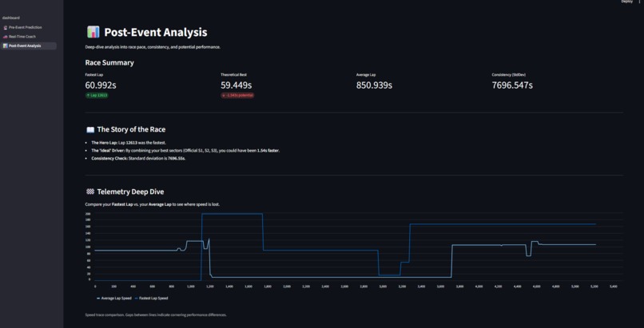The image size is (644, 328).
Task: Click the book icon by Story of the Race
Action: pos(90,129)
